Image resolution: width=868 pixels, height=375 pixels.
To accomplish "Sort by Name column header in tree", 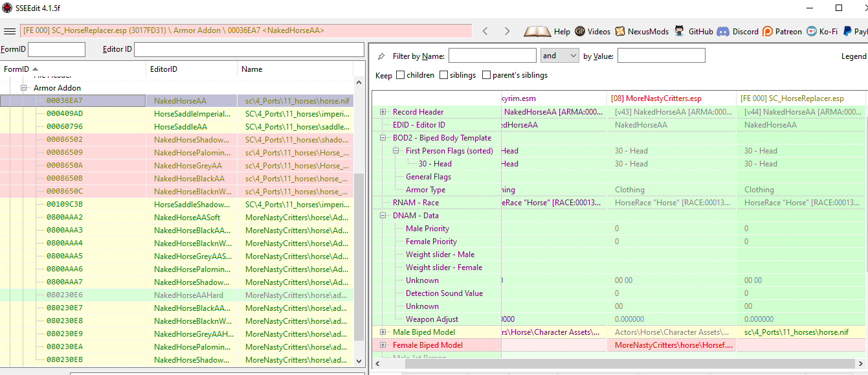I will [x=295, y=69].
